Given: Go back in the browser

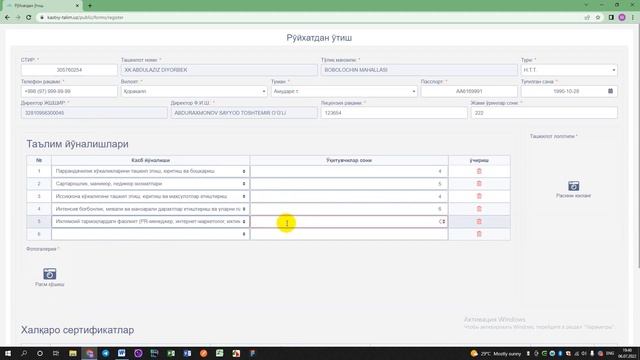Looking at the screenshot, I should click(7, 18).
